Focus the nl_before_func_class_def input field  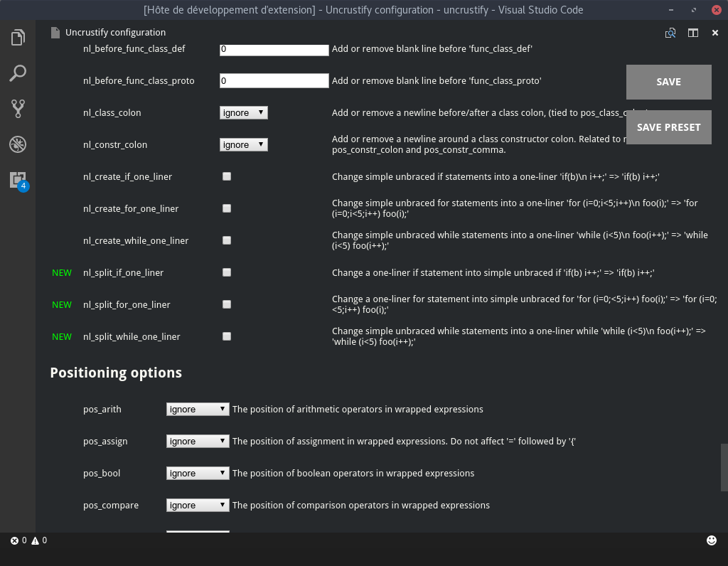(x=274, y=49)
